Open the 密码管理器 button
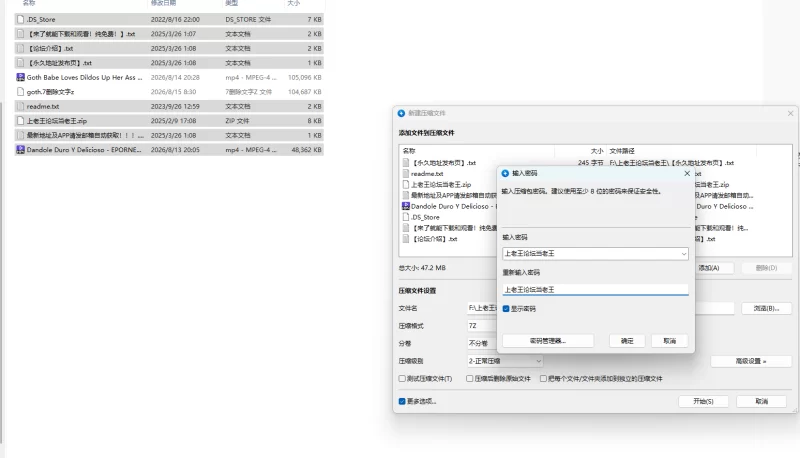This screenshot has width=800, height=458. point(548,341)
